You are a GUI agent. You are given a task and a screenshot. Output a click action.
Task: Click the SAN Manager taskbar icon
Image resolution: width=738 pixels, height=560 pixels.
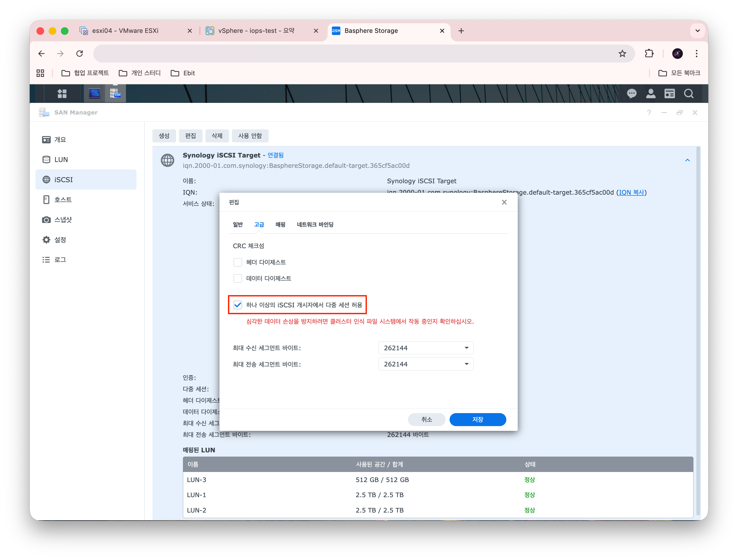click(x=115, y=94)
